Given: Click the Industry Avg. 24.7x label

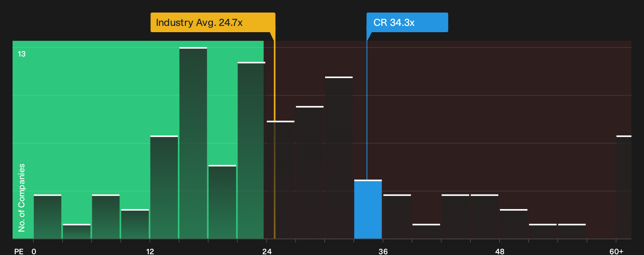Looking at the screenshot, I should pyautogui.click(x=213, y=22).
